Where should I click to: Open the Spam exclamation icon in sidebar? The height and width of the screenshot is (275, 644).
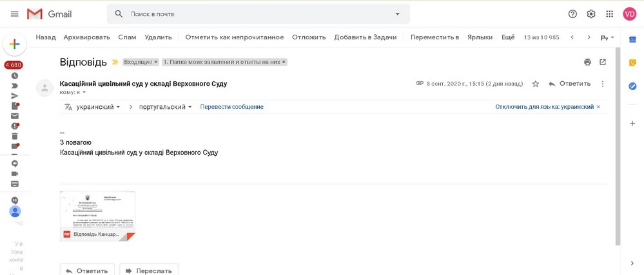click(14, 126)
